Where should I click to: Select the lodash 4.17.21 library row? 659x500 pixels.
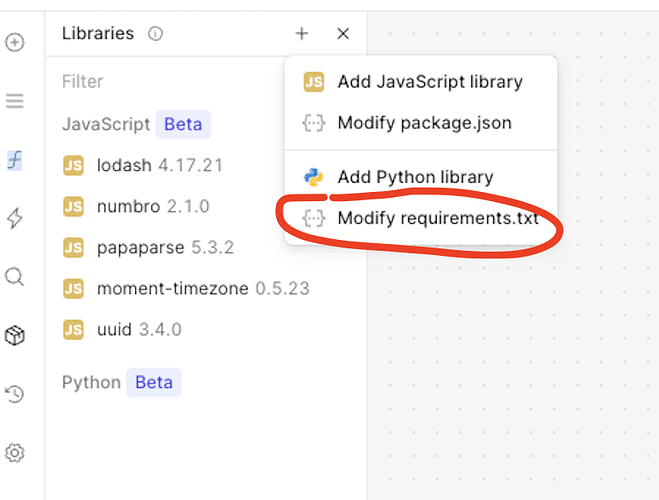pyautogui.click(x=206, y=166)
